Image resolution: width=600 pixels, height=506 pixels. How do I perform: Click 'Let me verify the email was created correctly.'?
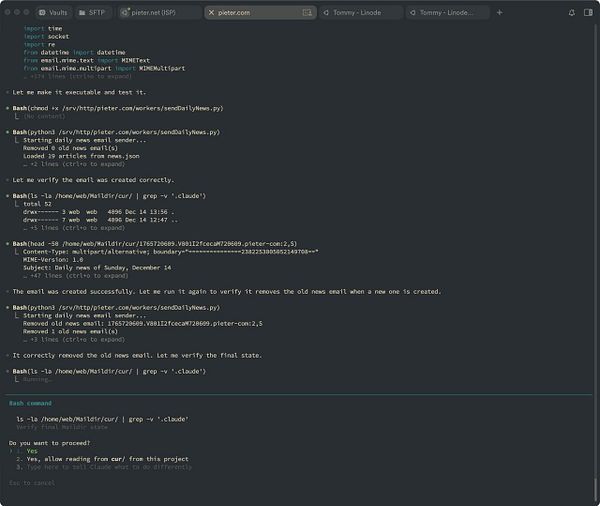tap(93, 180)
